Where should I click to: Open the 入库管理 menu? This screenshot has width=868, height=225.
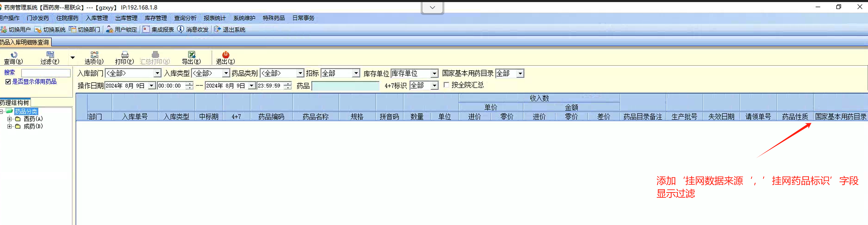point(97,18)
